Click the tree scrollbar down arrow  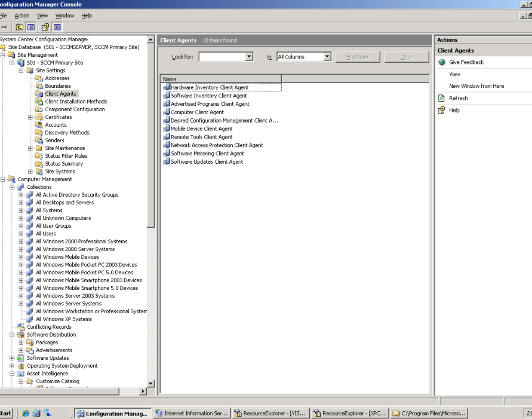151,383
